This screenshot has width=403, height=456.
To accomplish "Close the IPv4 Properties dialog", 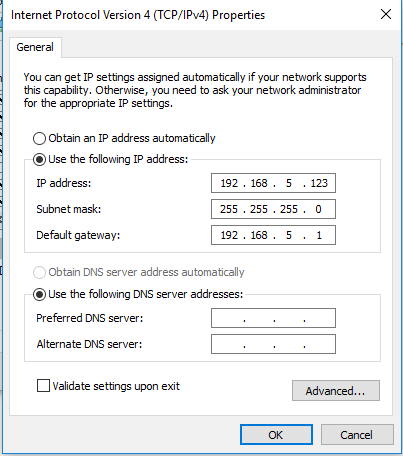I will [x=386, y=14].
